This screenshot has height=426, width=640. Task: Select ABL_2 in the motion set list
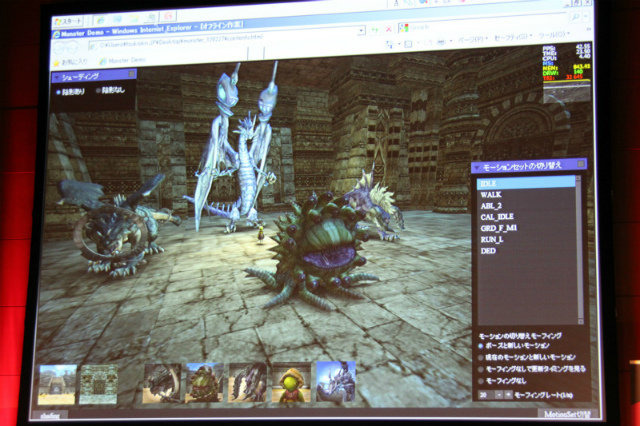[x=526, y=206]
